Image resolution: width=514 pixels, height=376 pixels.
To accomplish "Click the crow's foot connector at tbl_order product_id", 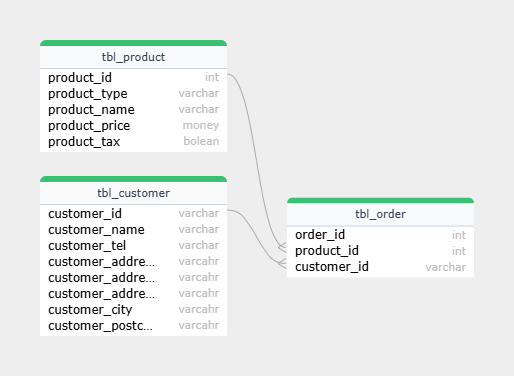I will pos(282,247).
